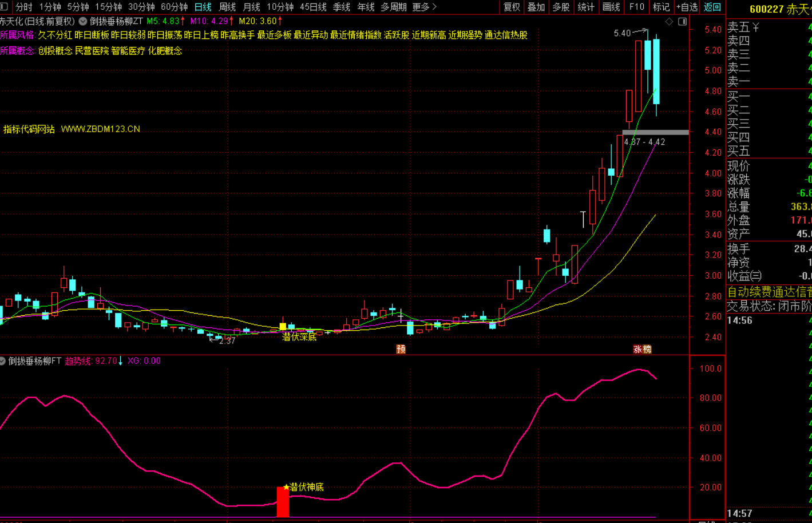Add stock via the +自选 button
Image resolution: width=812 pixels, height=523 pixels.
click(687, 7)
